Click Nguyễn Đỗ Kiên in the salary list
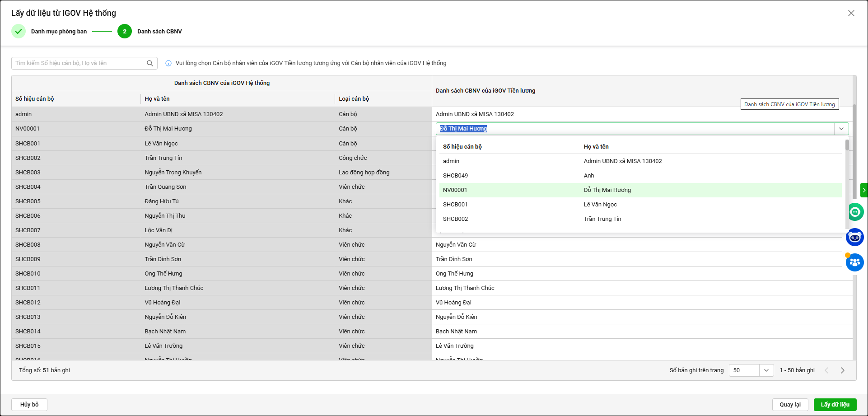This screenshot has height=416, width=868. (642, 317)
